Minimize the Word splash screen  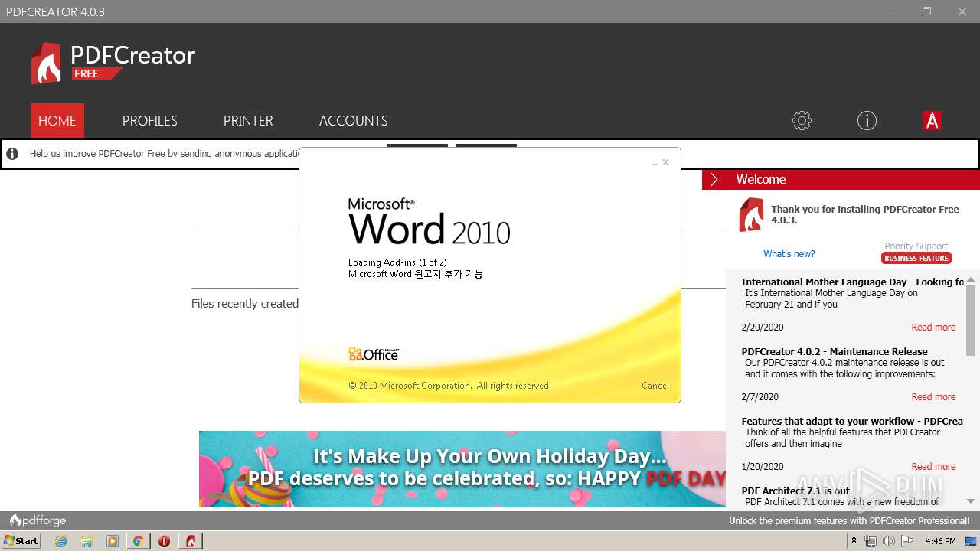point(655,163)
